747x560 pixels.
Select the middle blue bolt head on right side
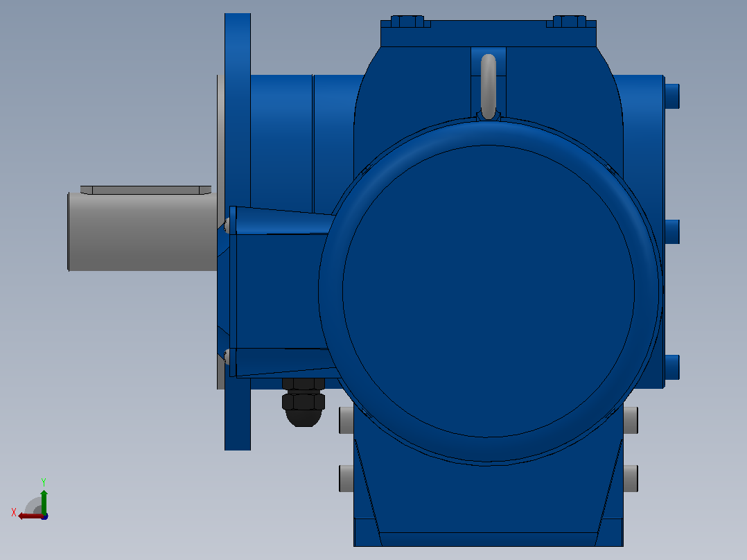coord(671,231)
